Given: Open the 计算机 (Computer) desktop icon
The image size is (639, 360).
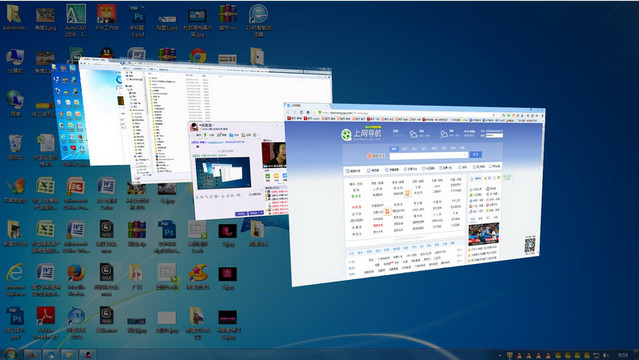Looking at the screenshot, I should click(15, 61).
